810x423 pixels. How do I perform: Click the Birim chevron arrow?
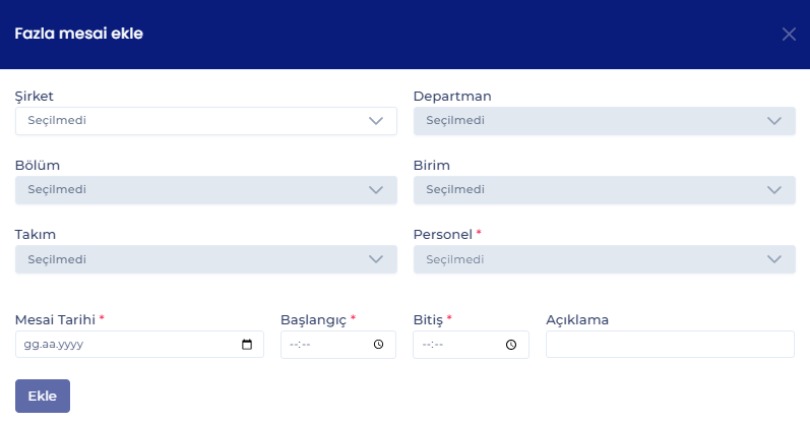coord(774,190)
